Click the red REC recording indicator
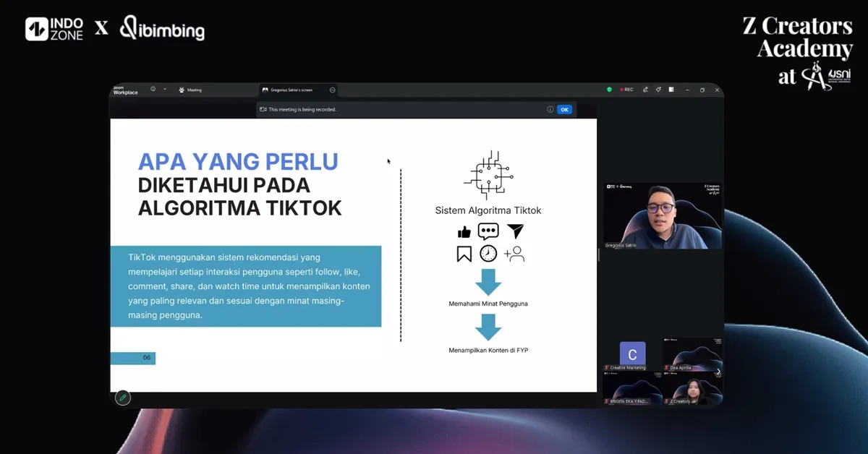This screenshot has width=868, height=454. click(626, 90)
